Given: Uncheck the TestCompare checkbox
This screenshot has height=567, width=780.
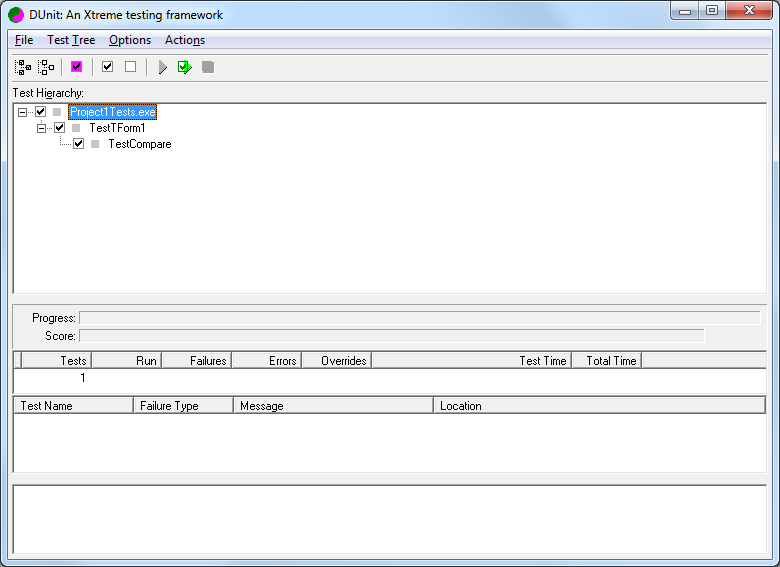Looking at the screenshot, I should click(x=79, y=144).
